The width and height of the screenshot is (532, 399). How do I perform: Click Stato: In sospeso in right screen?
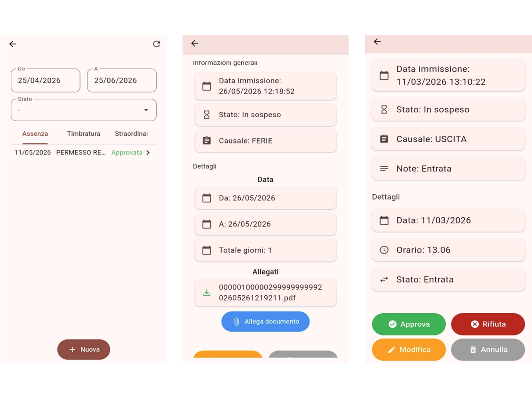click(x=433, y=109)
